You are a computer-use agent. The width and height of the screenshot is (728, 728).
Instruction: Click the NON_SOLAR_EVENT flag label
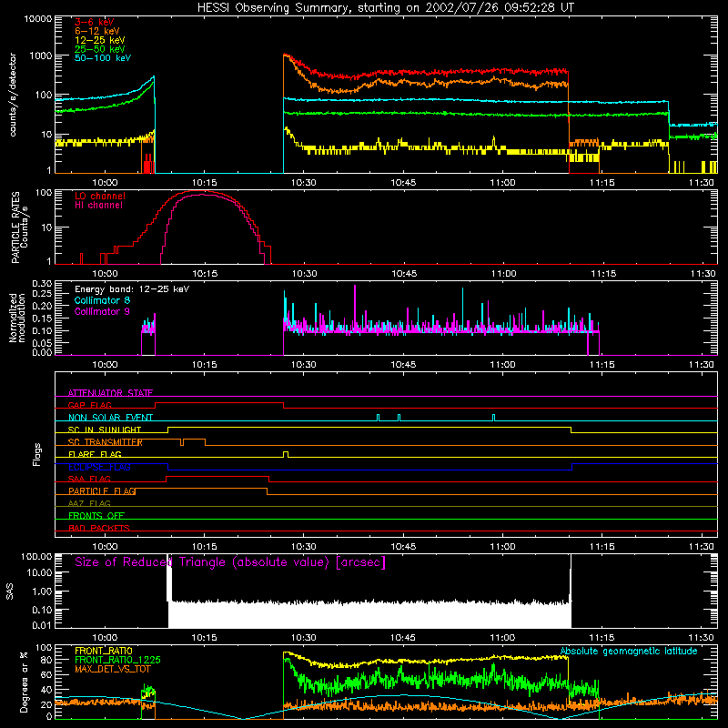[x=110, y=418]
